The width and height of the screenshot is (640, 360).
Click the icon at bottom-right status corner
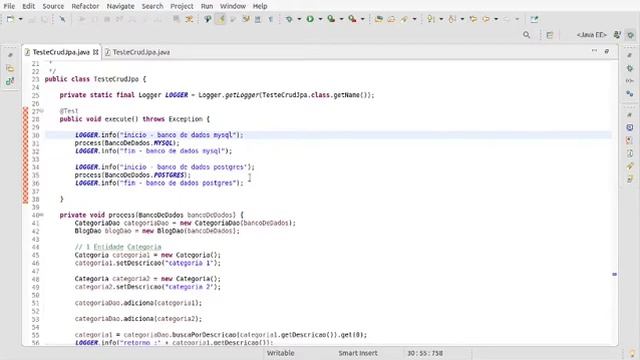coord(633,353)
